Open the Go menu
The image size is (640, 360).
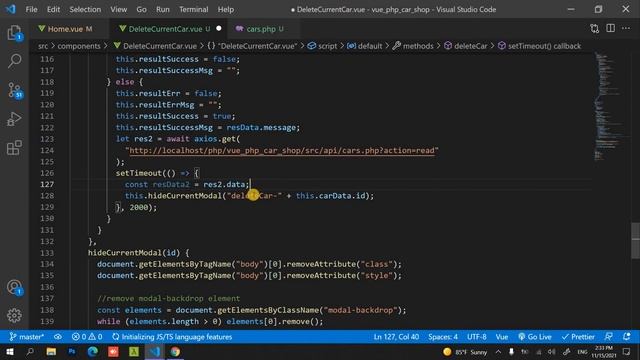coord(141,9)
